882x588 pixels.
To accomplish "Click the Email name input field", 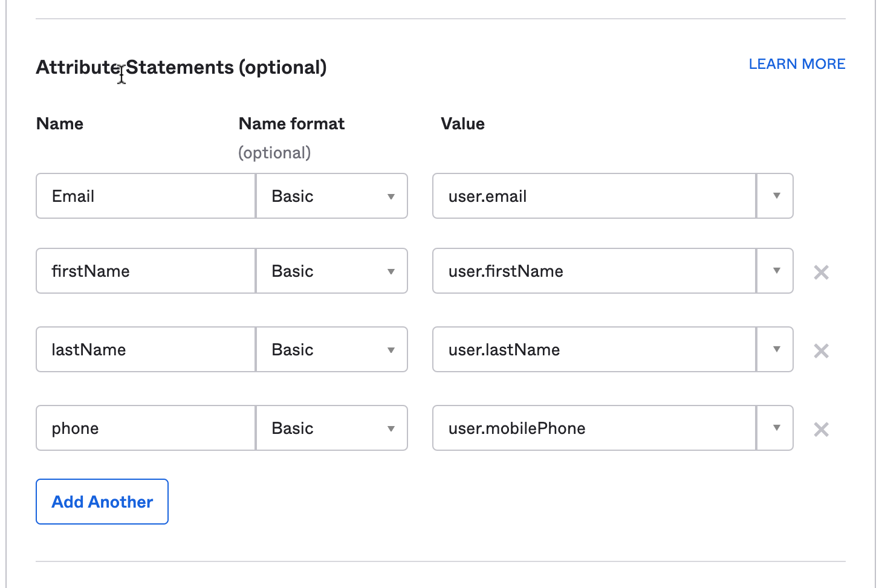I will point(146,196).
